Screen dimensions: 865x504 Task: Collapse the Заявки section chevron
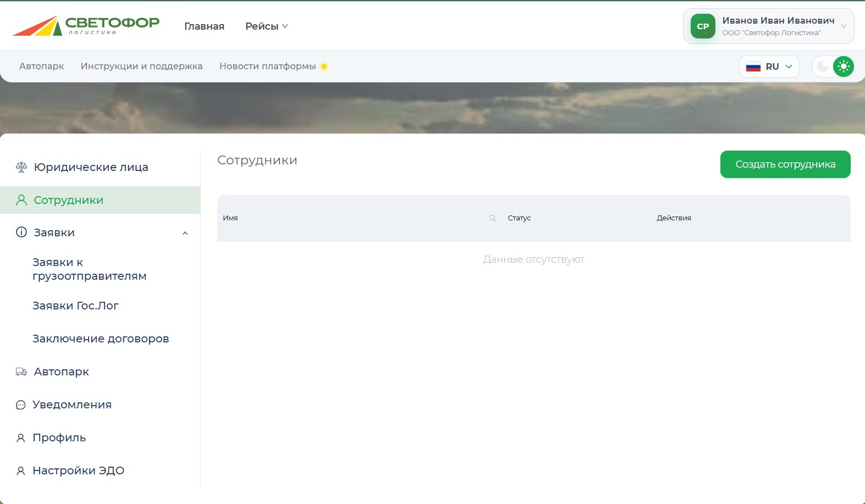(x=185, y=233)
